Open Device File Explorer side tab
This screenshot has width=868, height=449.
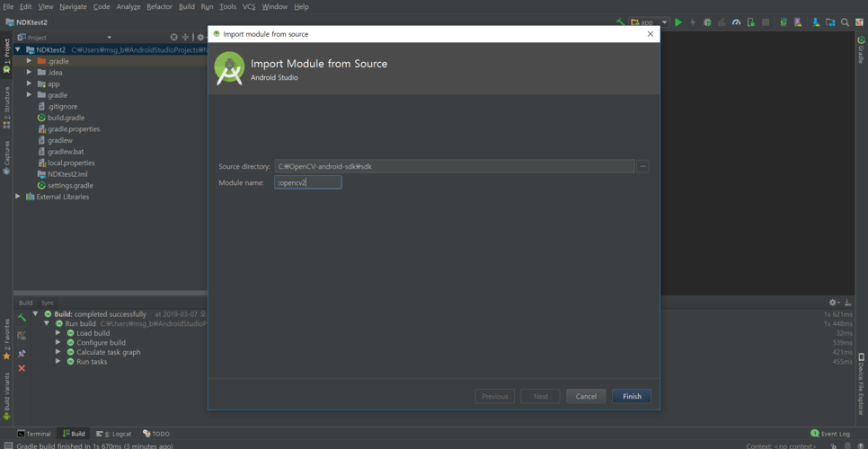point(861,383)
